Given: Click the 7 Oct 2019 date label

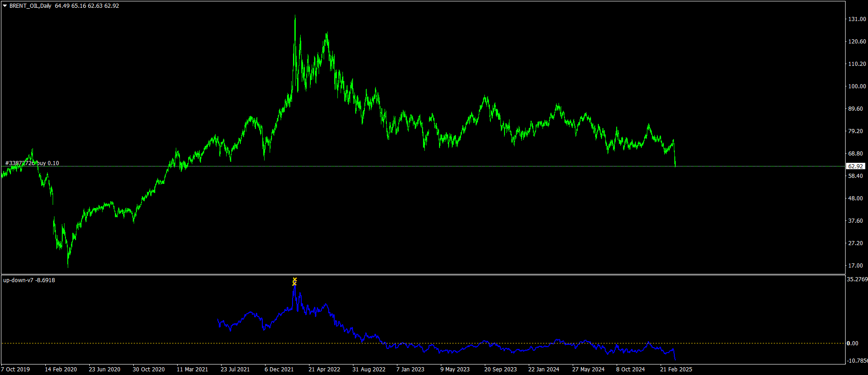Looking at the screenshot, I should tap(16, 370).
